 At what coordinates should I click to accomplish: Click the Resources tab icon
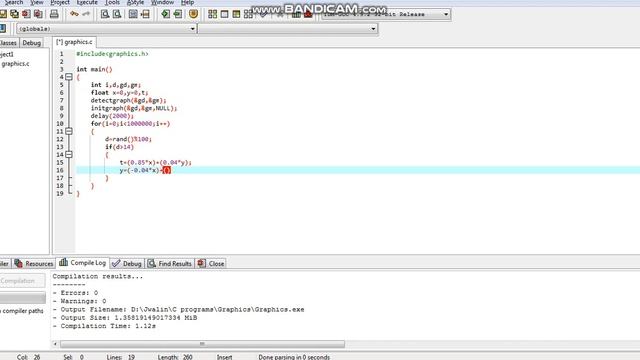pyautogui.click(x=18, y=263)
